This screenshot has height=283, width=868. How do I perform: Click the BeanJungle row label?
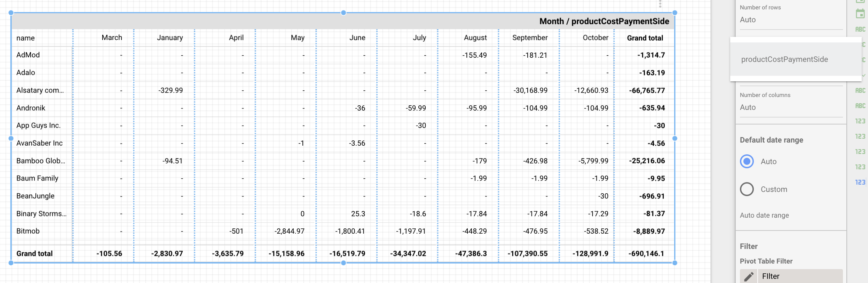[x=35, y=196]
